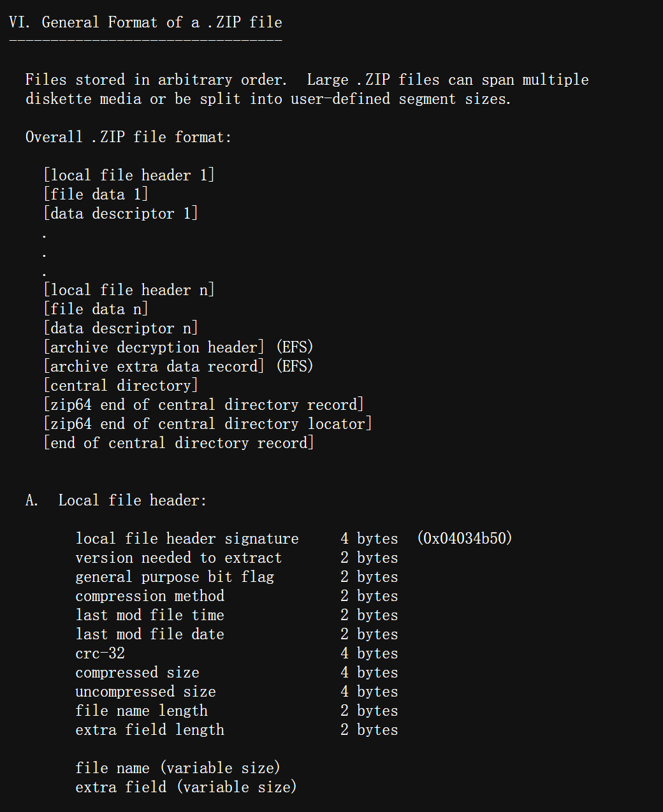
Task: Click "[zip64 end of central directory locator]"
Action: [x=207, y=424]
